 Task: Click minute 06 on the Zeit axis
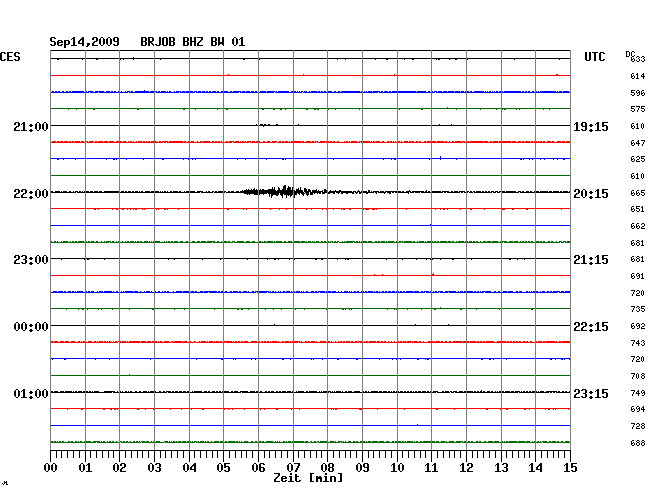(258, 468)
